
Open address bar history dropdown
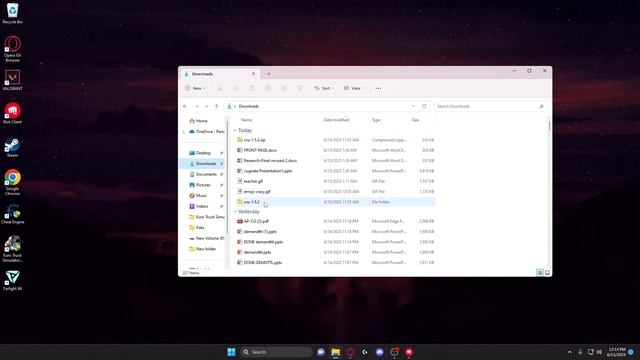pyautogui.click(x=413, y=106)
